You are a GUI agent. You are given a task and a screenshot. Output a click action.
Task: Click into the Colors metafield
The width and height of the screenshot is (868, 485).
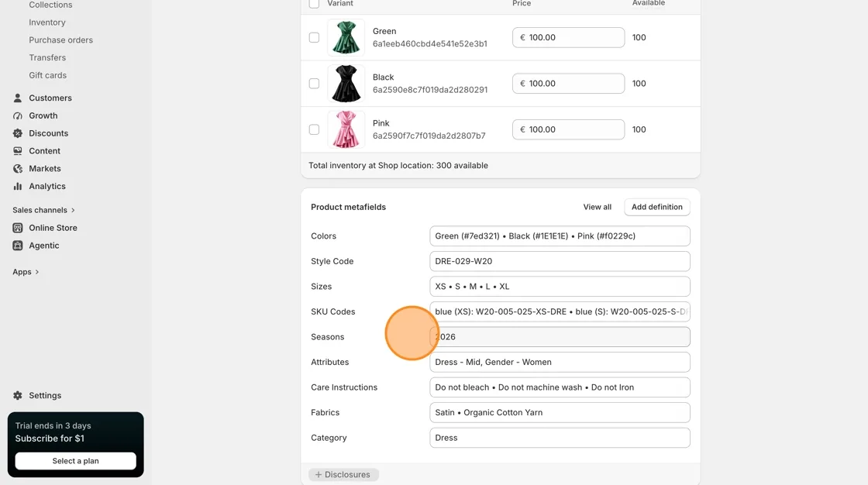pos(560,236)
